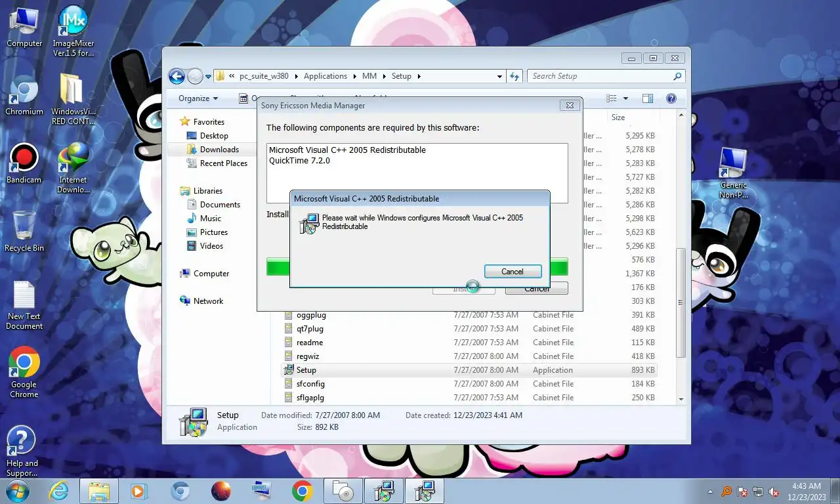
Task: Select the Setup application file row
Action: click(470, 370)
